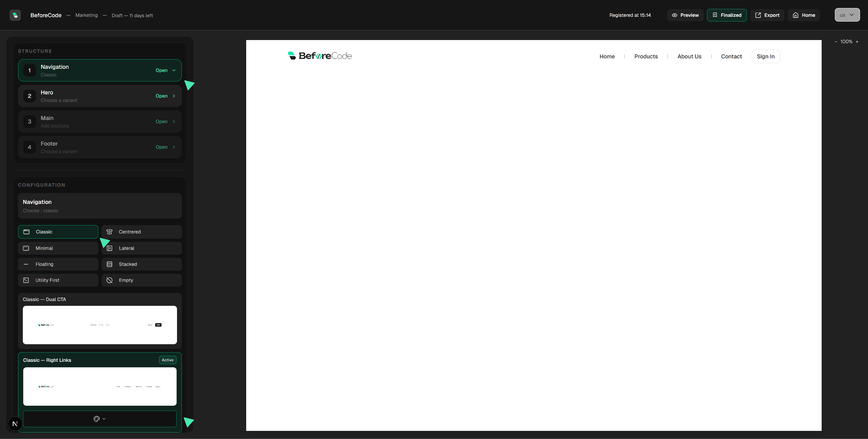Click the Choose : classic subtitle

40,211
